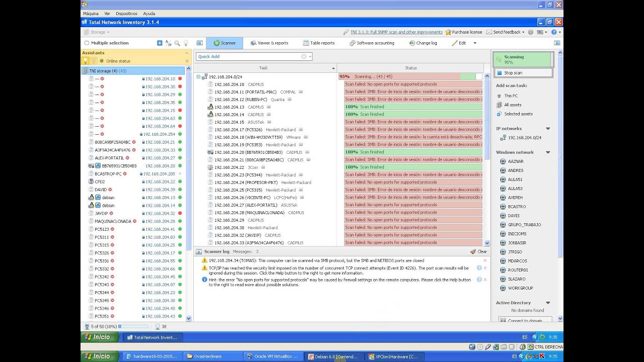Image resolution: width=644 pixels, height=362 pixels.
Task: Collapse the IP networks section
Action: [548, 129]
